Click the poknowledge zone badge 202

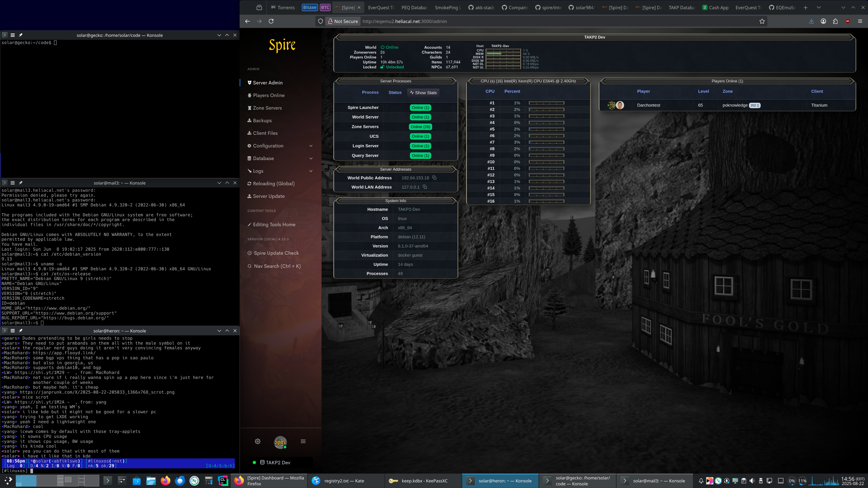click(755, 105)
